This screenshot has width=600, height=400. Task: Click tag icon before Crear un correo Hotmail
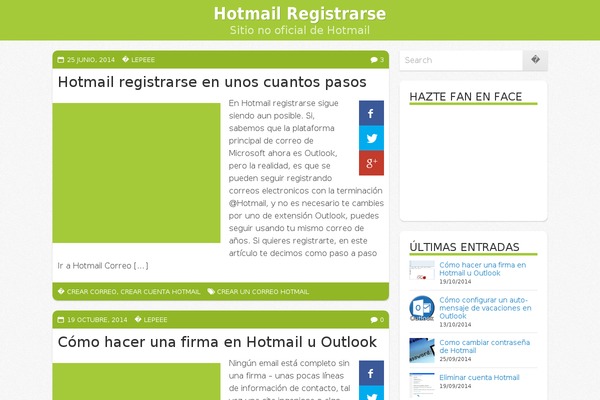pyautogui.click(x=211, y=292)
